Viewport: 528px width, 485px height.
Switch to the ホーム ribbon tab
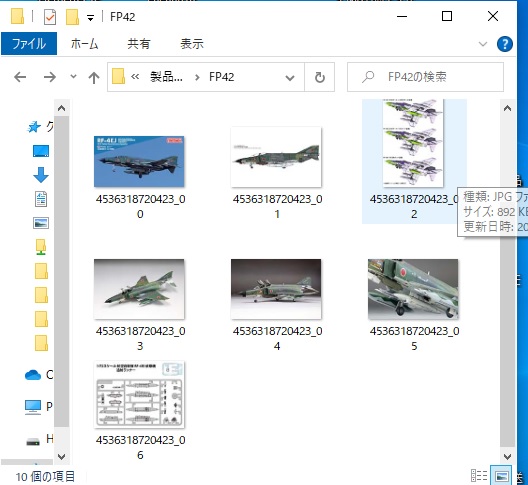click(85, 44)
